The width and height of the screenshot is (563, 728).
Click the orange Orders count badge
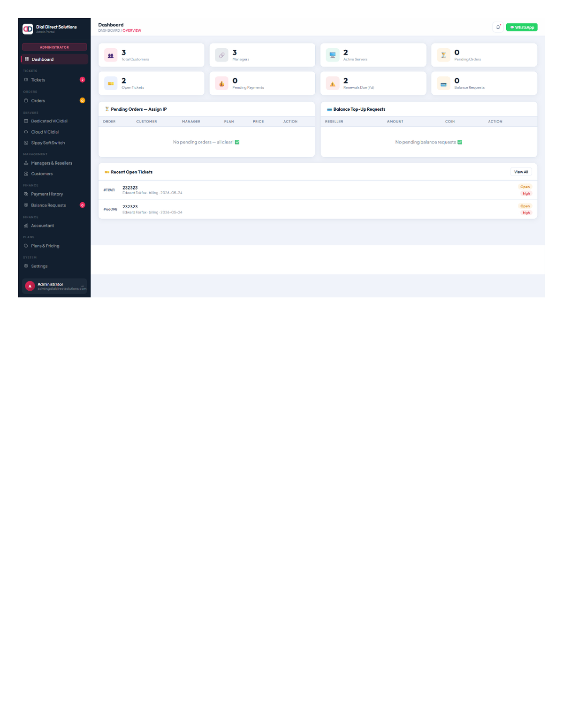[x=82, y=100]
